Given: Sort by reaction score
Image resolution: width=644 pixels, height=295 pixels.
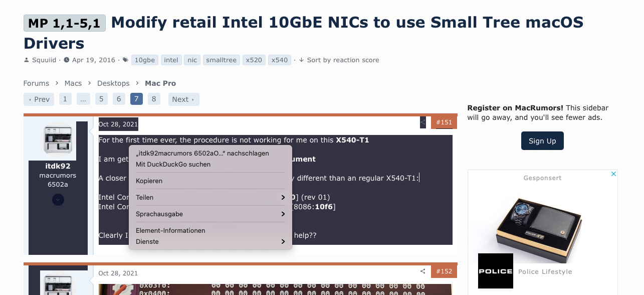Looking at the screenshot, I should 339,60.
